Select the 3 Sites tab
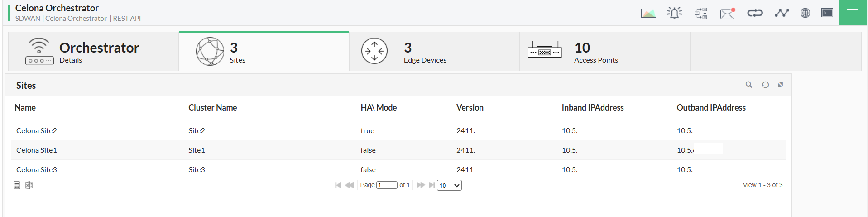868x217 pixels. [x=264, y=51]
